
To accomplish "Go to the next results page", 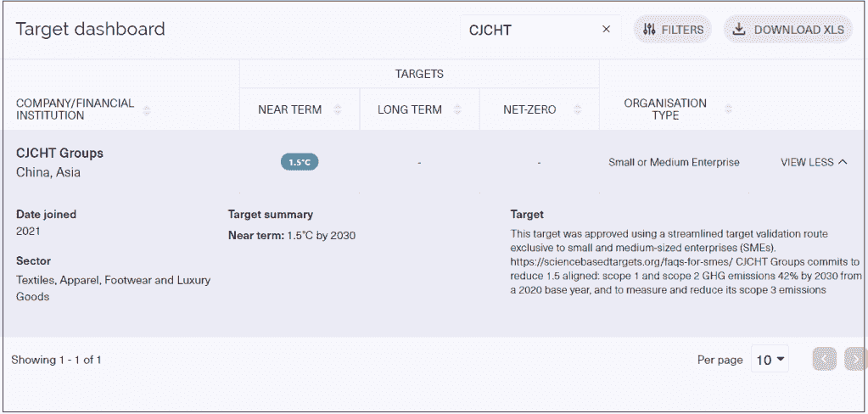I will pos(855,360).
